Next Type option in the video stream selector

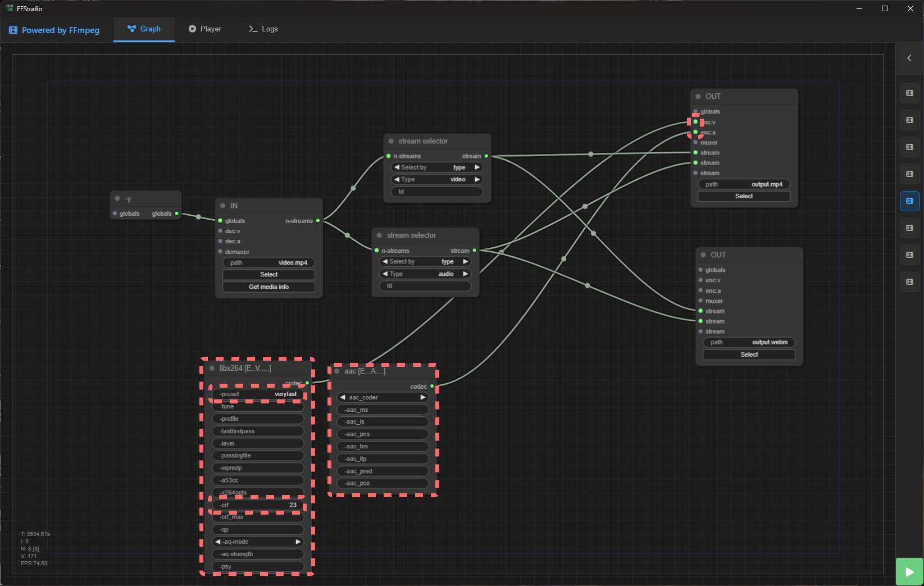[x=477, y=179]
